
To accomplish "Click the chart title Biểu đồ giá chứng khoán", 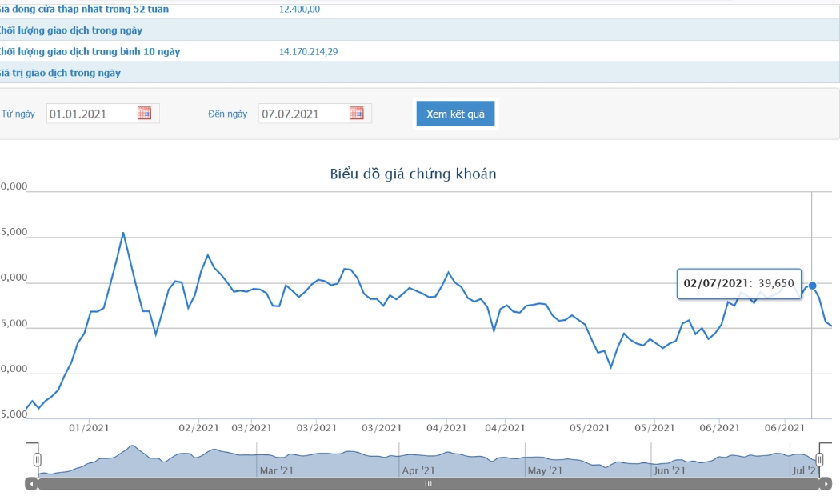I will click(413, 174).
